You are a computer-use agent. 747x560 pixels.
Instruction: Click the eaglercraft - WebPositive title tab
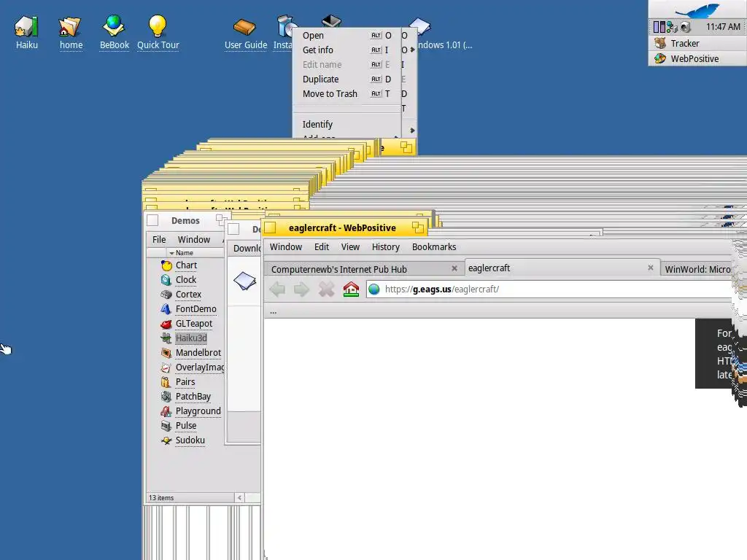(345, 227)
